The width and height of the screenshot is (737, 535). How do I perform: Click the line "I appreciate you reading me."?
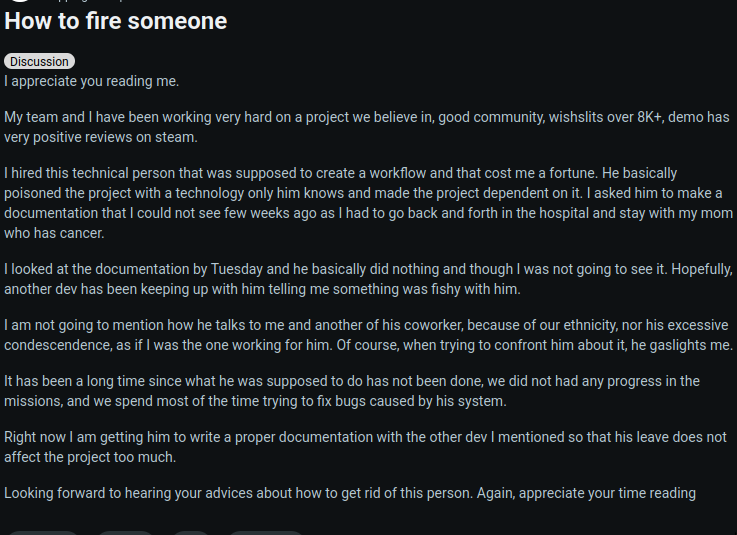tap(92, 81)
